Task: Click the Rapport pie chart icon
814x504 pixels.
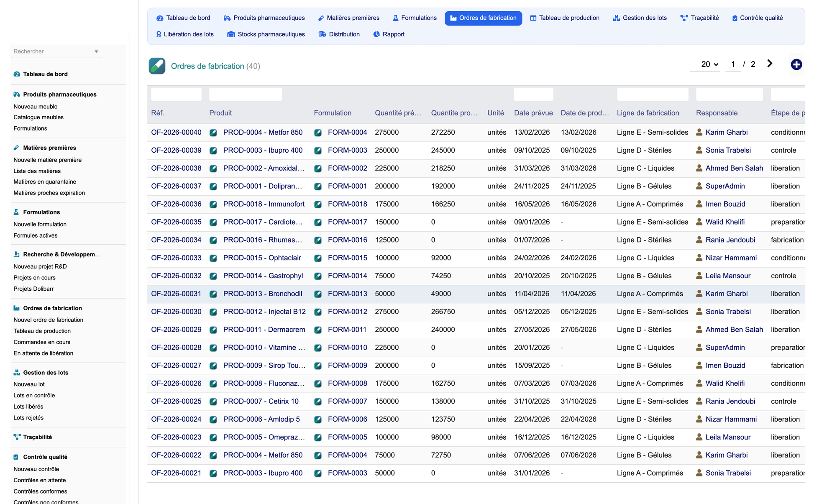Action: [376, 34]
